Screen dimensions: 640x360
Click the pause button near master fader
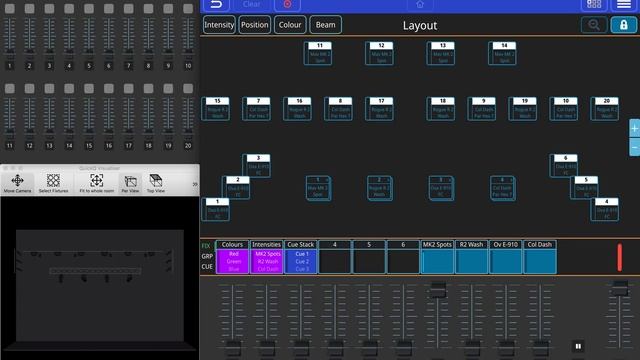(578, 346)
